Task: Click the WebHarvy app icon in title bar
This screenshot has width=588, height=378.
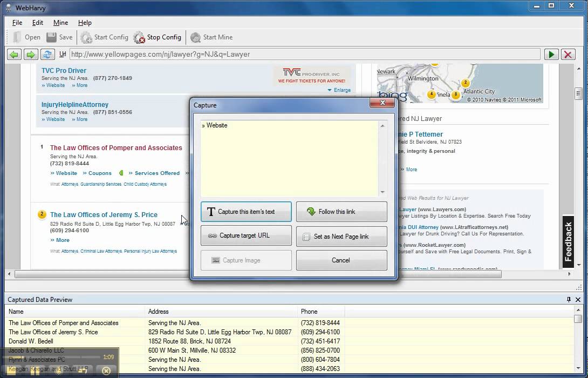Action: tap(8, 7)
